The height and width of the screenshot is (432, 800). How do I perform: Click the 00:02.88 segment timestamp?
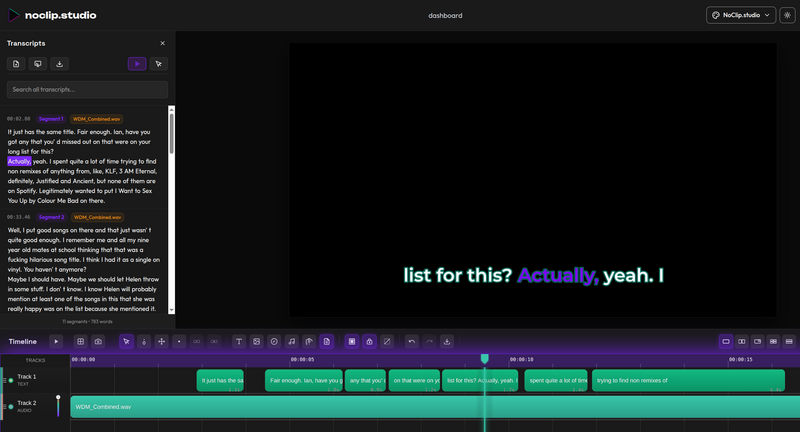pos(18,119)
